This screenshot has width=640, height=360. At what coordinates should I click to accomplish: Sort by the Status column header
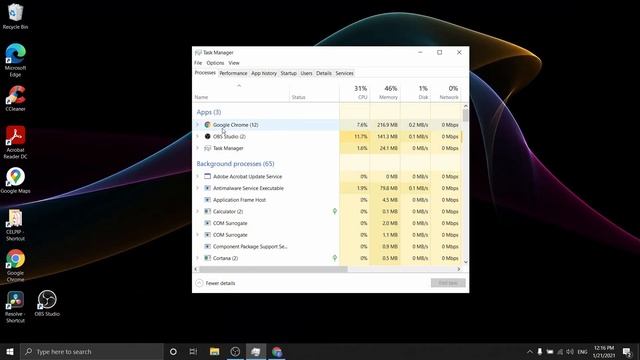(x=314, y=93)
